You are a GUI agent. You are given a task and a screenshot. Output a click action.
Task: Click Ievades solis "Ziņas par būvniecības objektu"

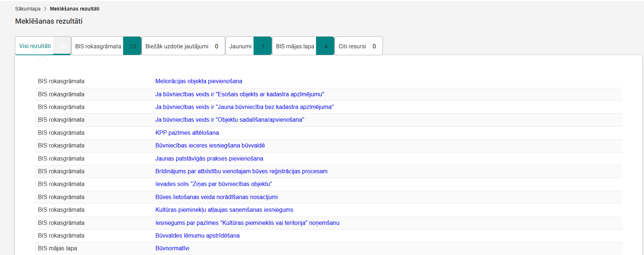pyautogui.click(x=214, y=184)
